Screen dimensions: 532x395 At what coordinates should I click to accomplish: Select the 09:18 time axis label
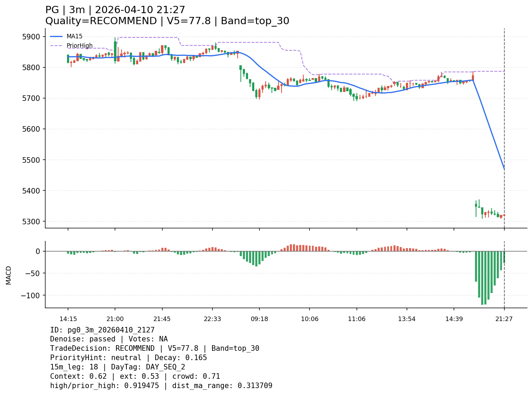point(259,319)
